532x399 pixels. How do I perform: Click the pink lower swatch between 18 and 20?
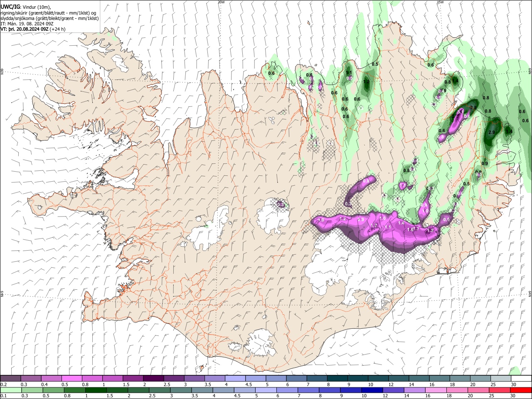pyautogui.click(x=458, y=390)
